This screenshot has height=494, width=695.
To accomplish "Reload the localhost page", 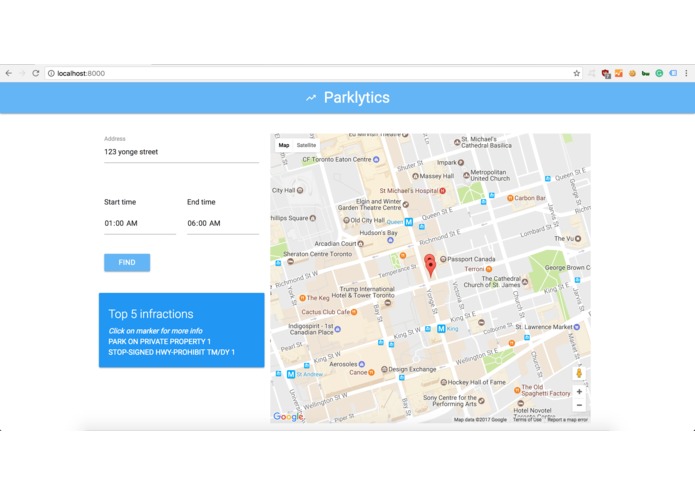I will point(36,73).
